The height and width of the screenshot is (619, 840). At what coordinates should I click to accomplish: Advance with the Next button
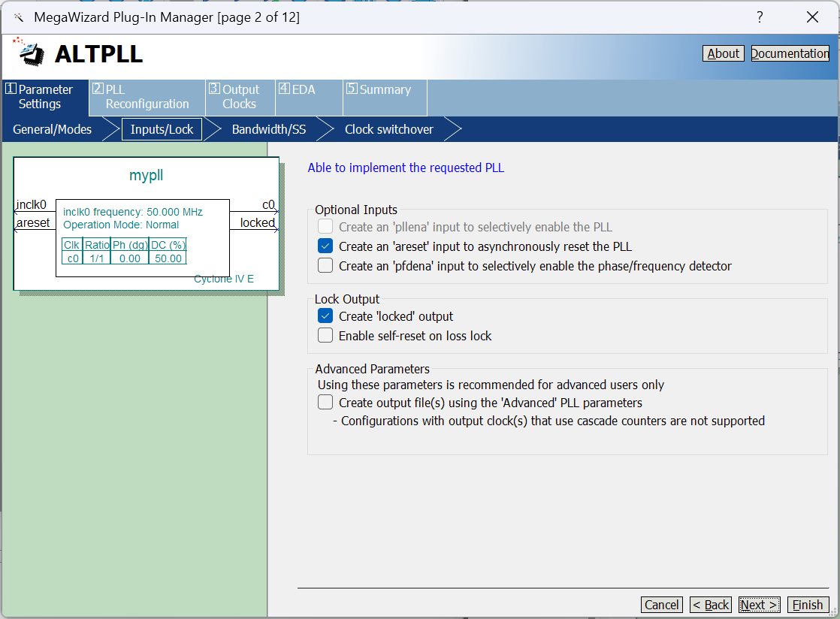click(x=759, y=605)
